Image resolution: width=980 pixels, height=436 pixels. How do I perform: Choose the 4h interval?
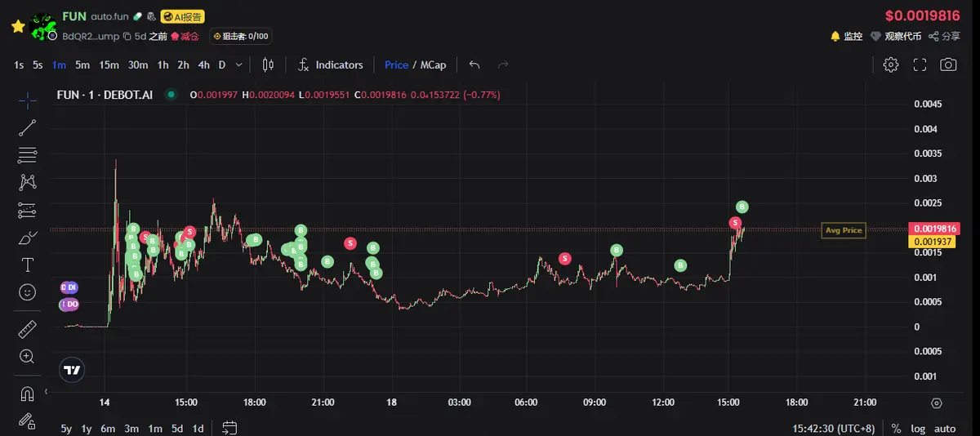coord(203,65)
